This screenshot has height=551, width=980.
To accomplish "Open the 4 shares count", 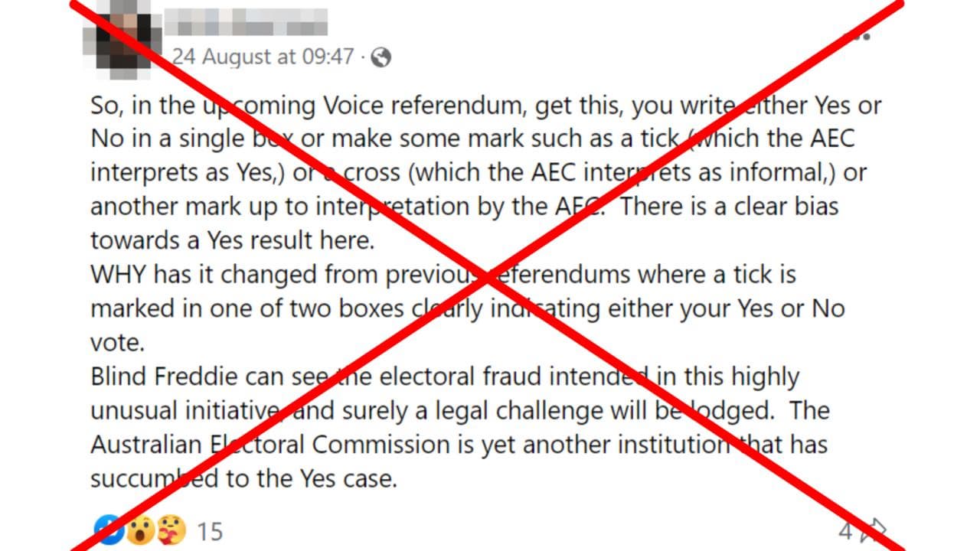I will 847,531.
